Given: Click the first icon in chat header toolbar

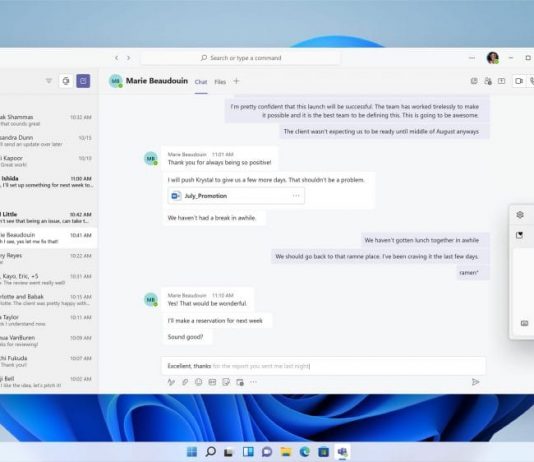Looking at the screenshot, I should (474, 81).
